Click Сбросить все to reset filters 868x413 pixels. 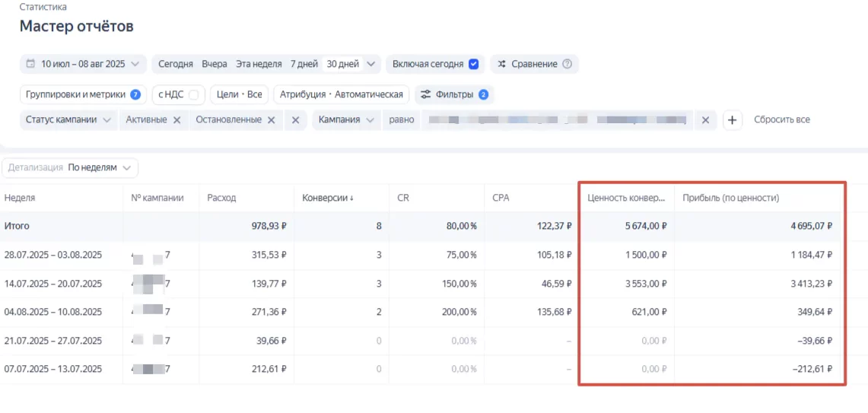click(x=781, y=120)
